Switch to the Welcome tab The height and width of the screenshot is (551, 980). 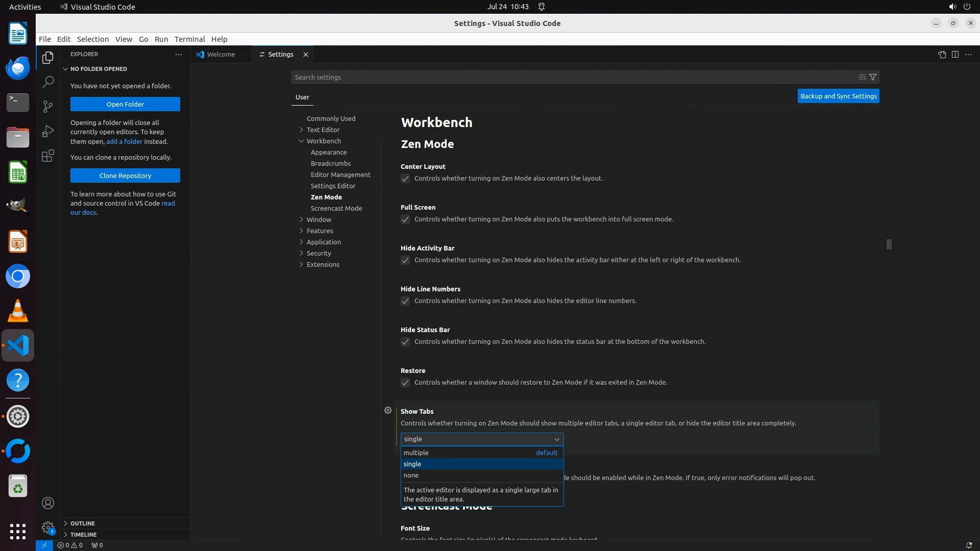click(221, 54)
